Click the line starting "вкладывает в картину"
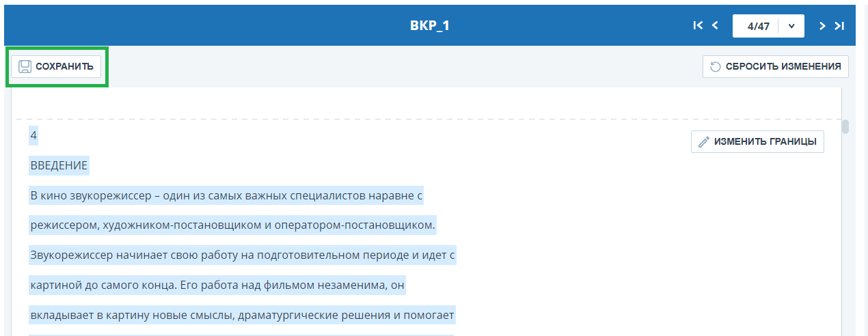This screenshot has width=868, height=336. pyautogui.click(x=242, y=315)
